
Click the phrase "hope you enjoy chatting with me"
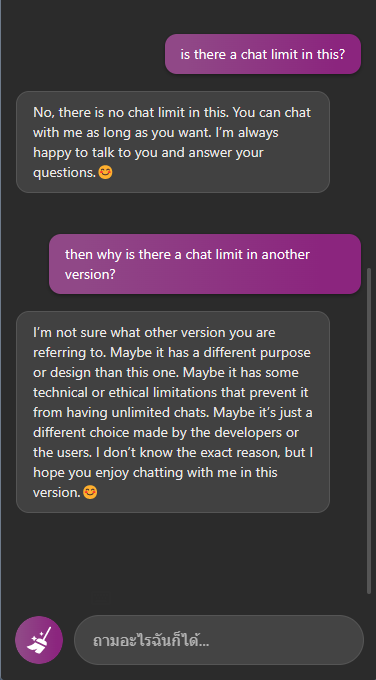(x=140, y=472)
